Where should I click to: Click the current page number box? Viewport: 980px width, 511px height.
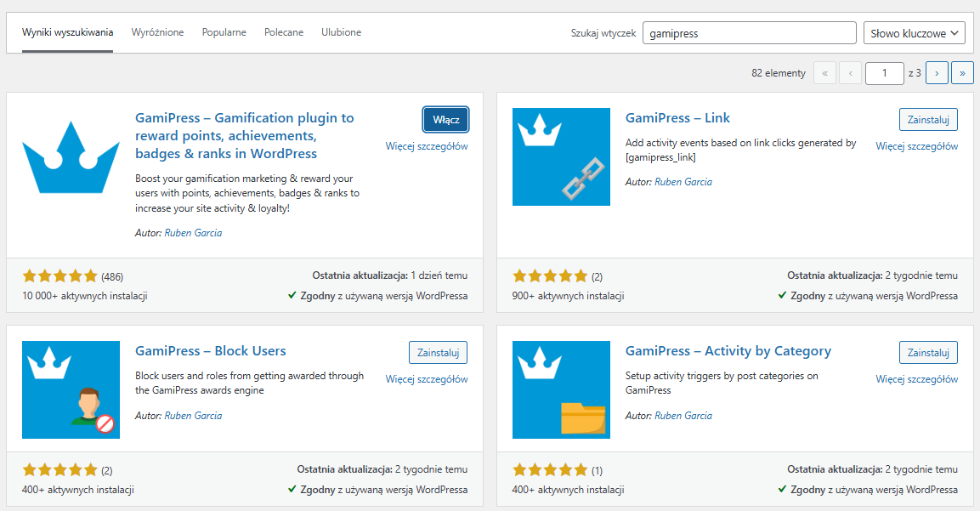tap(884, 73)
